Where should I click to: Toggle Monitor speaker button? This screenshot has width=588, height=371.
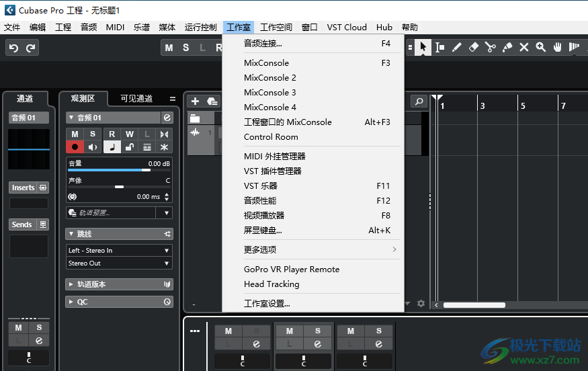pyautogui.click(x=93, y=147)
